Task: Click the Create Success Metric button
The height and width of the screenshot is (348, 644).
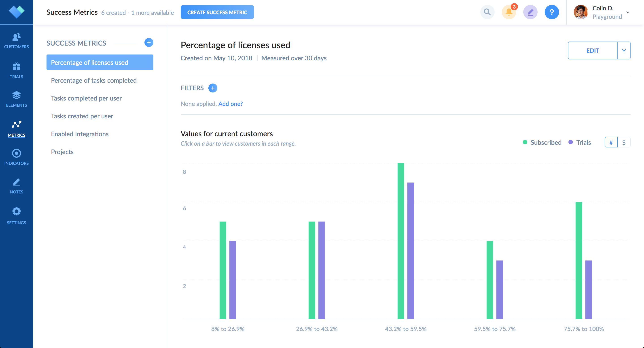Action: (217, 12)
